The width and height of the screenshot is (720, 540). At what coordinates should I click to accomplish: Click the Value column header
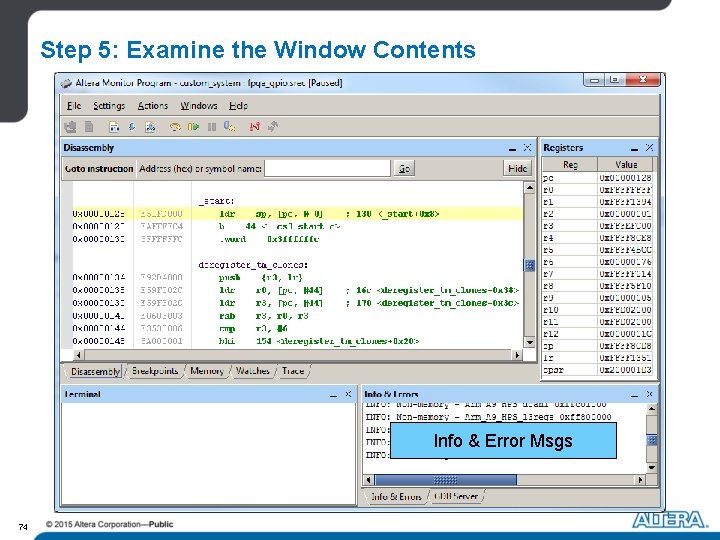(x=625, y=164)
